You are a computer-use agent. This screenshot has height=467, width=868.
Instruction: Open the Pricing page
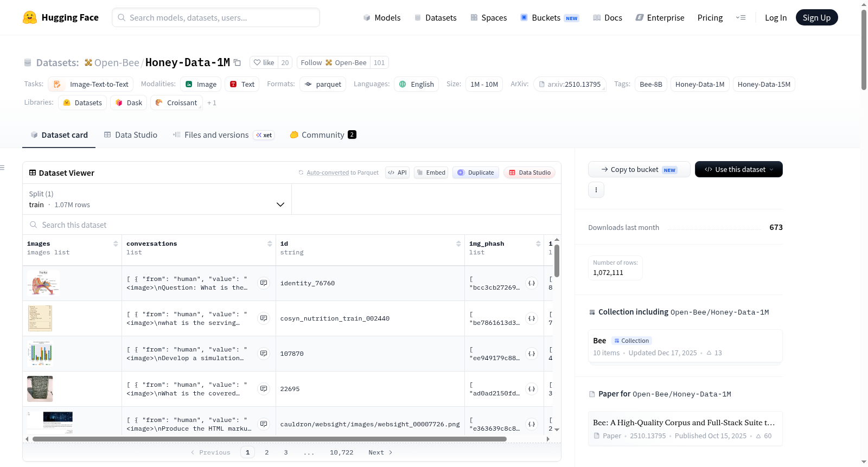pos(710,17)
